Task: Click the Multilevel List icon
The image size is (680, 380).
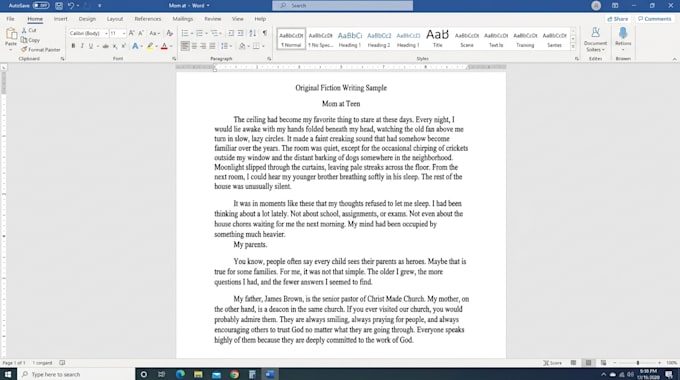Action: click(x=214, y=33)
